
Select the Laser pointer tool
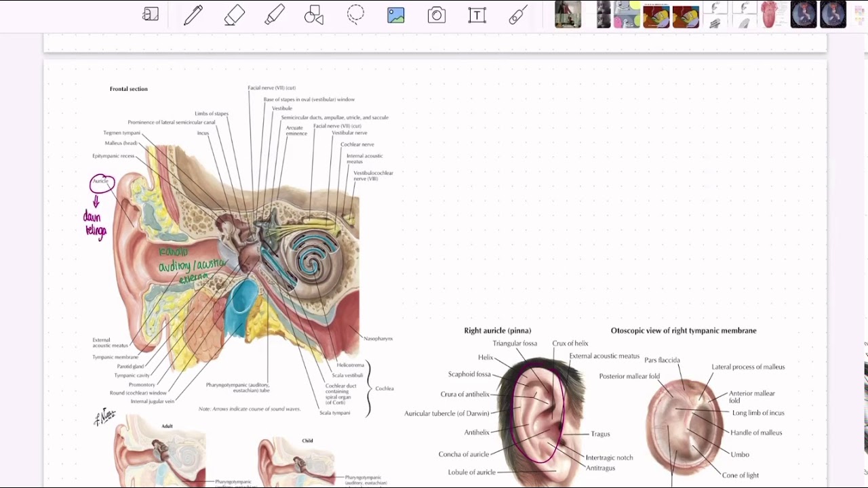tap(518, 15)
